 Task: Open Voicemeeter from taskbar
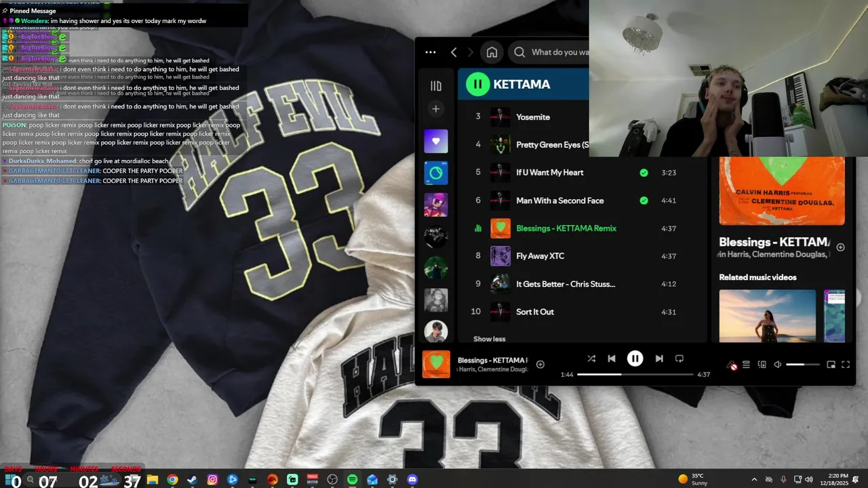pyautogui.click(x=313, y=480)
